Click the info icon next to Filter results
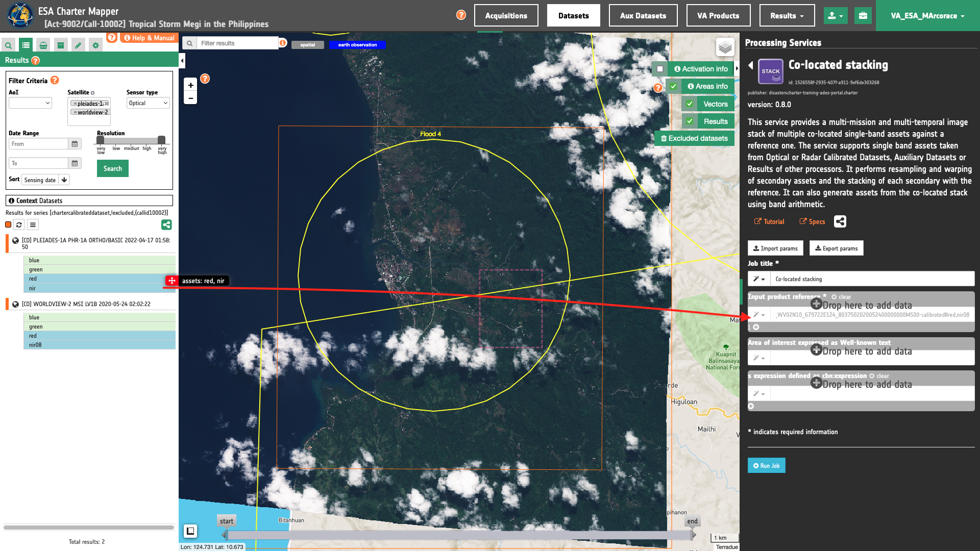Viewport: 980px width, 551px height. click(282, 43)
